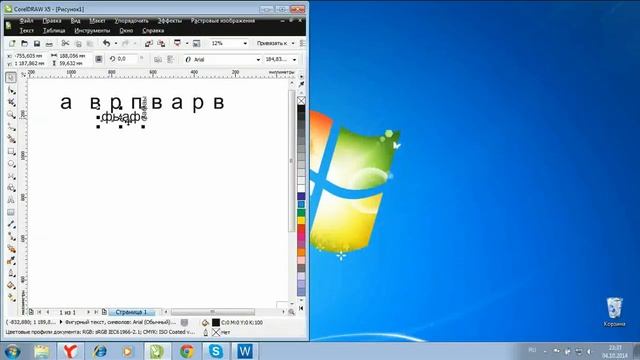The image size is (640, 360).
Task: Open the Правка menu
Action: coord(52,21)
